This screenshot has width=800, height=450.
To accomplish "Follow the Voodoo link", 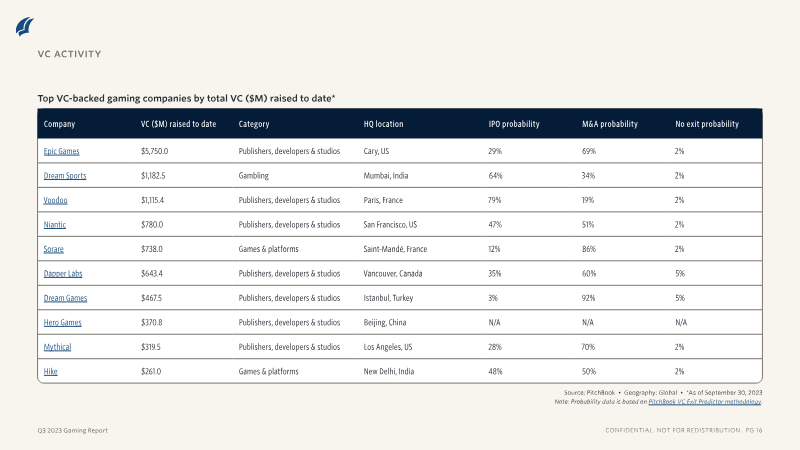I will pos(55,200).
